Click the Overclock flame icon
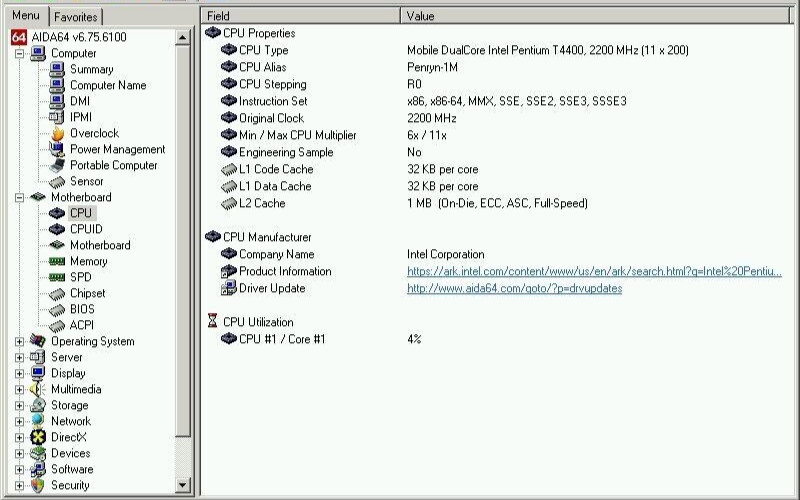Image resolution: width=800 pixels, height=500 pixels. pyautogui.click(x=57, y=133)
